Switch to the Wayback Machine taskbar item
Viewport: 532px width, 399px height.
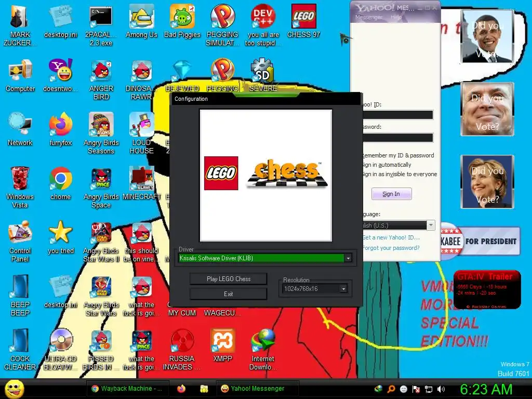pyautogui.click(x=127, y=389)
